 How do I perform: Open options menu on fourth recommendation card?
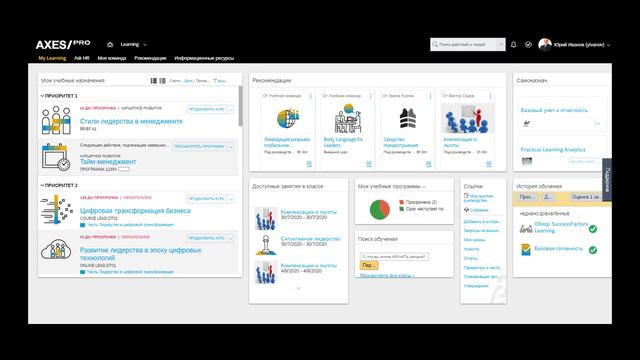click(x=490, y=96)
